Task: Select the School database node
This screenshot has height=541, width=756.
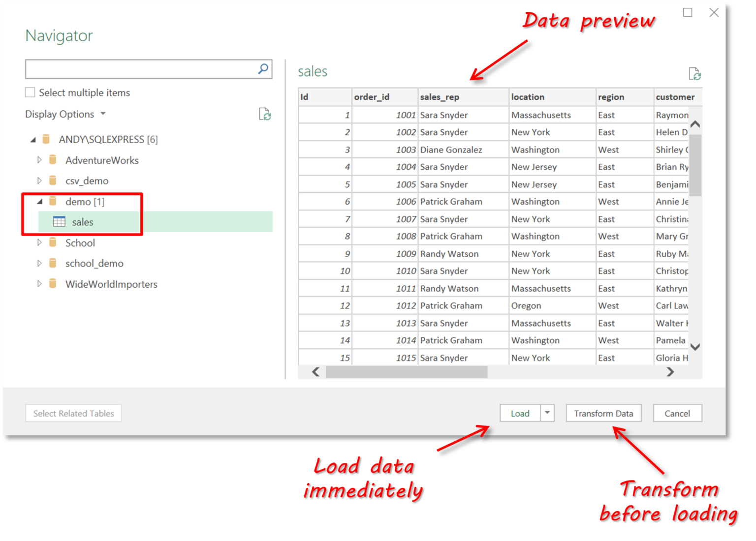Action: tap(80, 242)
